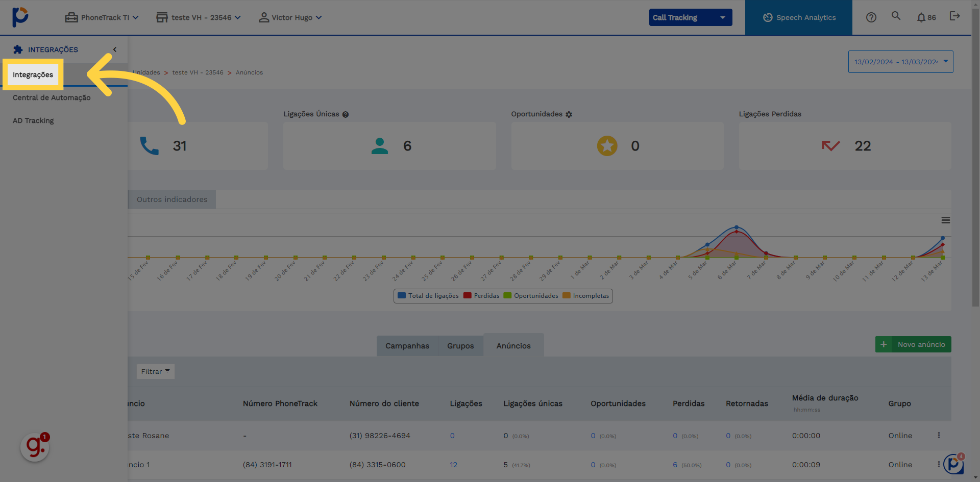Open the help question mark icon
The height and width of the screenshot is (482, 980).
pos(871,17)
